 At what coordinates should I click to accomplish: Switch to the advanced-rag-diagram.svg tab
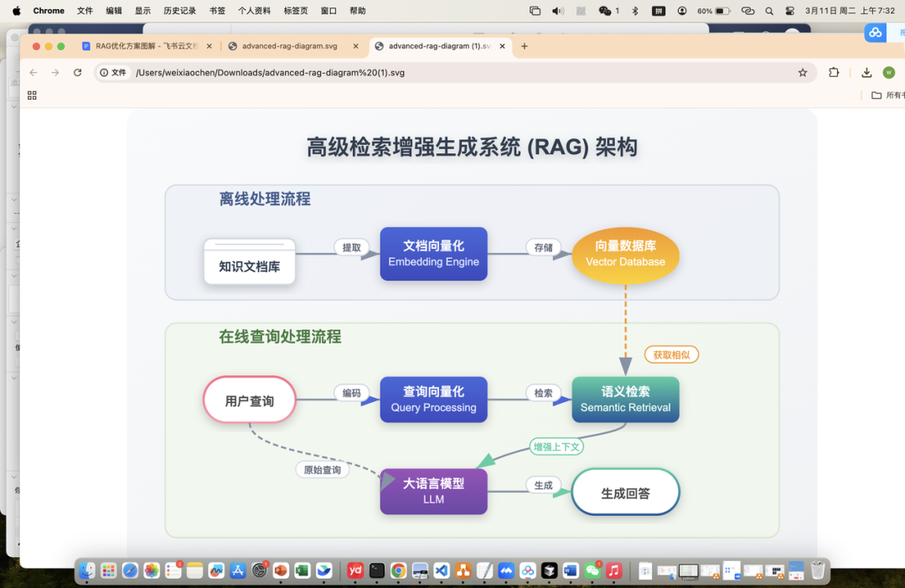(x=285, y=48)
